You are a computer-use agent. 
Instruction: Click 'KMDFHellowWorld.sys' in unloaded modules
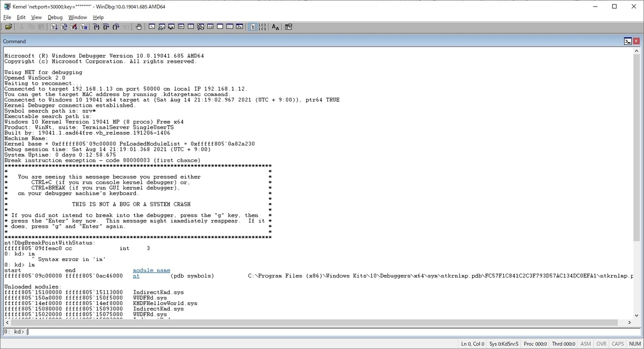(165, 303)
